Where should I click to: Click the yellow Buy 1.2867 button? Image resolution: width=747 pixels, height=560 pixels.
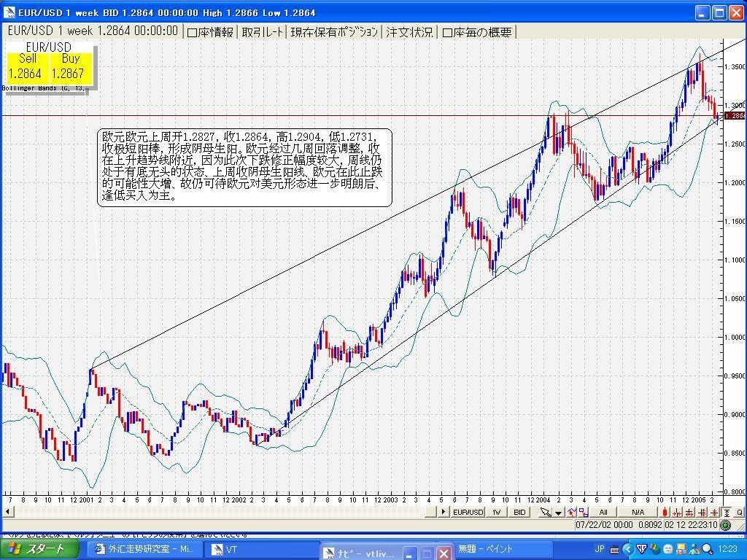70,67
